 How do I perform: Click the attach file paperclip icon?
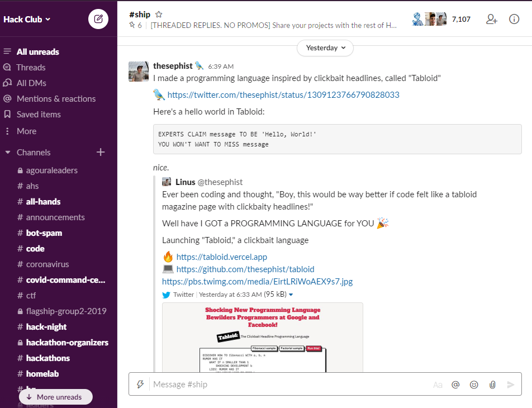click(492, 384)
